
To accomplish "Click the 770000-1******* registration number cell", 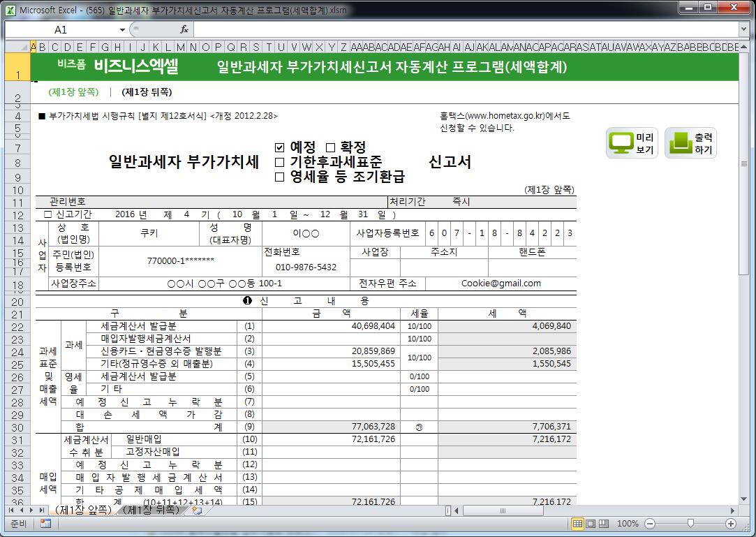I will point(180,261).
